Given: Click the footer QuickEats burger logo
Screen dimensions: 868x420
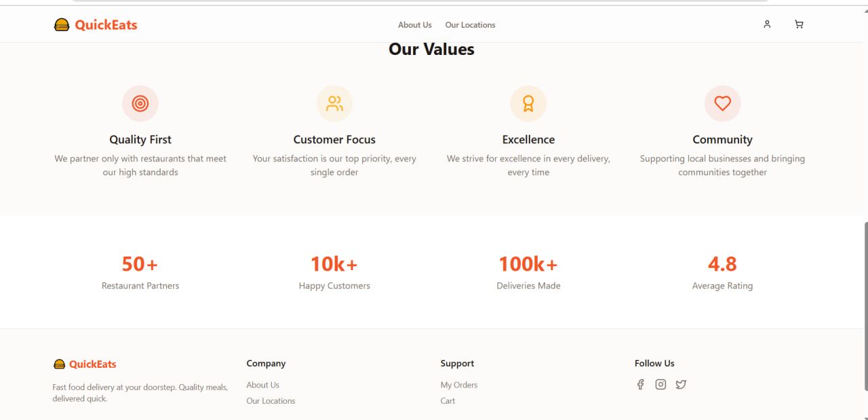Looking at the screenshot, I should pos(60,364).
